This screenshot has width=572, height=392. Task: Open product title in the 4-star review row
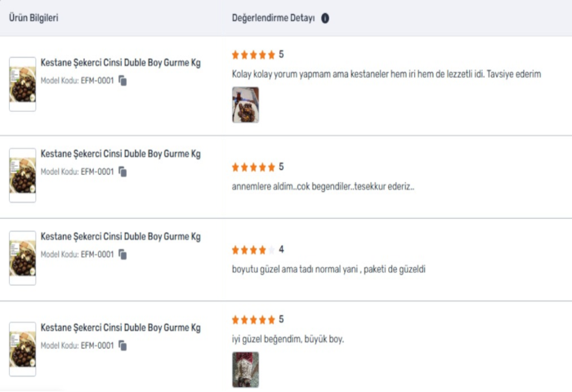121,237
